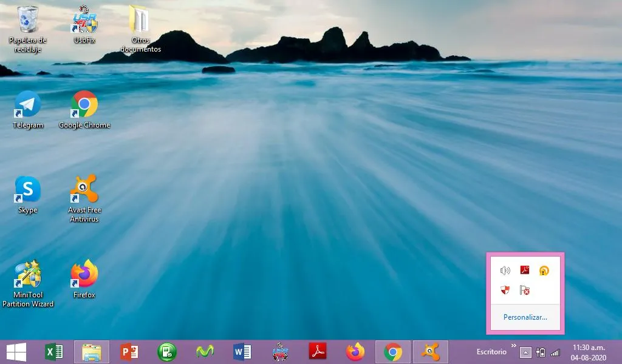Image resolution: width=622 pixels, height=364 pixels.
Task: Open the volume speaker tray icon
Action: coord(505,271)
